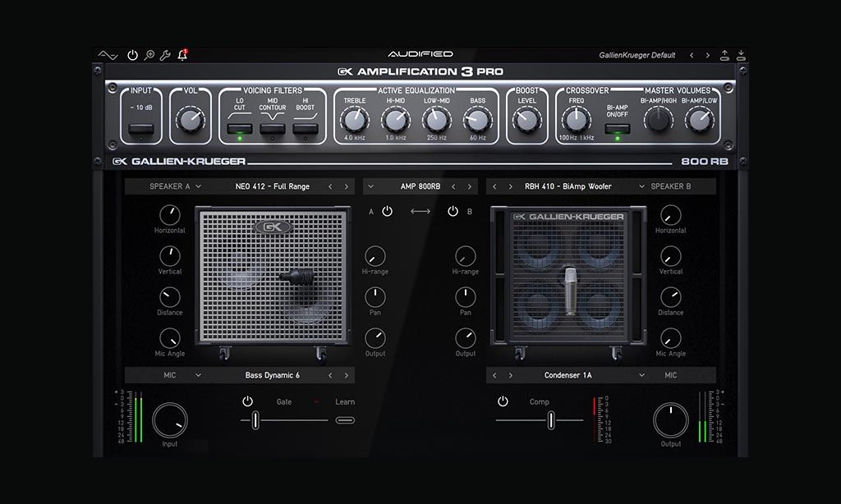The image size is (841, 504).
Task: Click the BOOST LEVEL knob
Action: tap(526, 120)
